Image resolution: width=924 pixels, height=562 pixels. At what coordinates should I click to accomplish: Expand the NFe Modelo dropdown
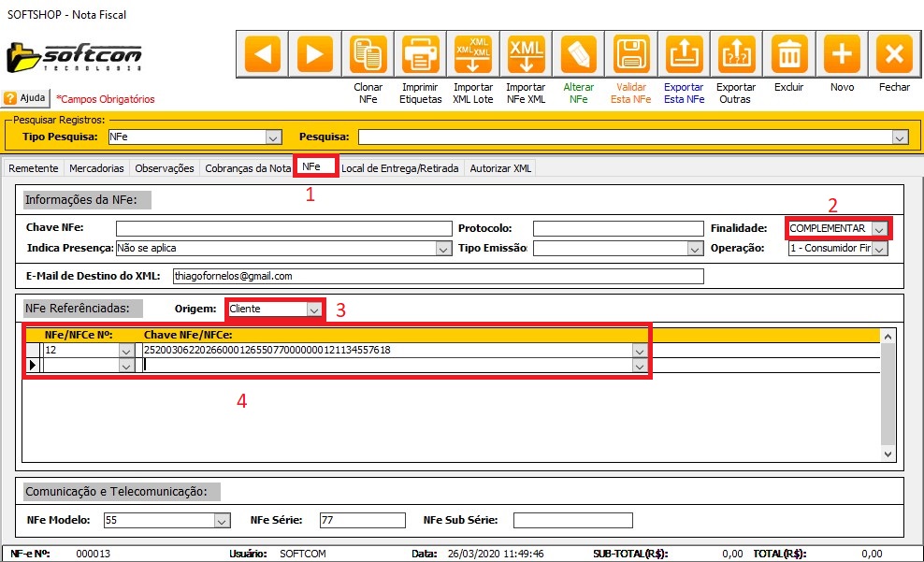pyautogui.click(x=222, y=521)
